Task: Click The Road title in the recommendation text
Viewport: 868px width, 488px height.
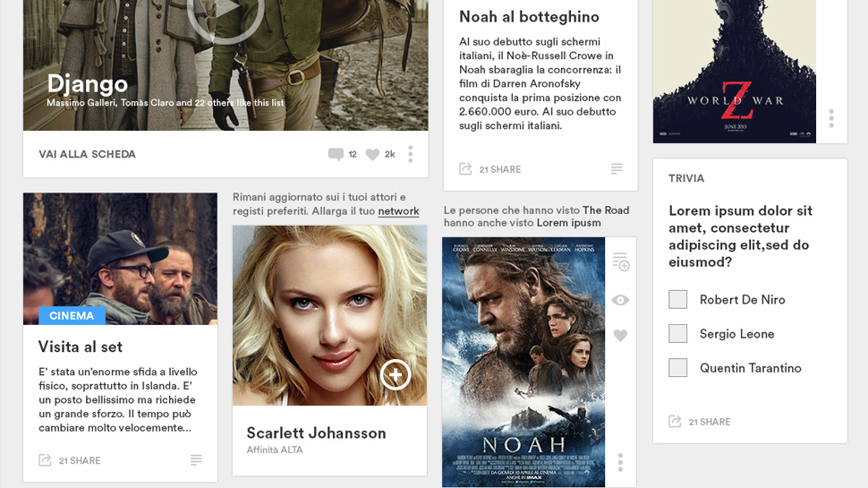Action: point(606,210)
